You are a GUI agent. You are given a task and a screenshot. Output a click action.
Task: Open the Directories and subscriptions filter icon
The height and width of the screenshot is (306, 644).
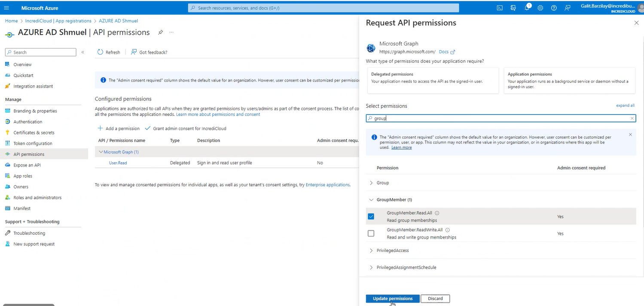513,8
